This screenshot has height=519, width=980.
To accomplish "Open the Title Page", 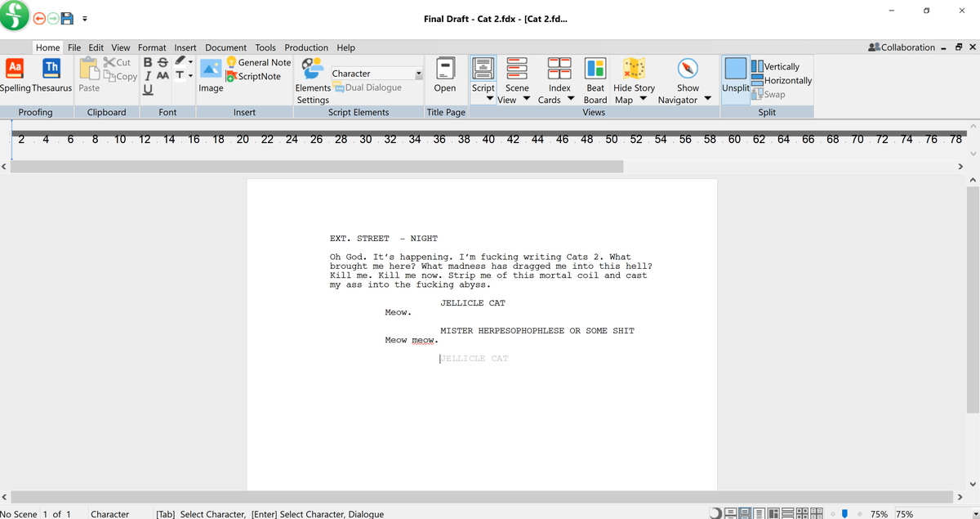I will click(x=445, y=75).
